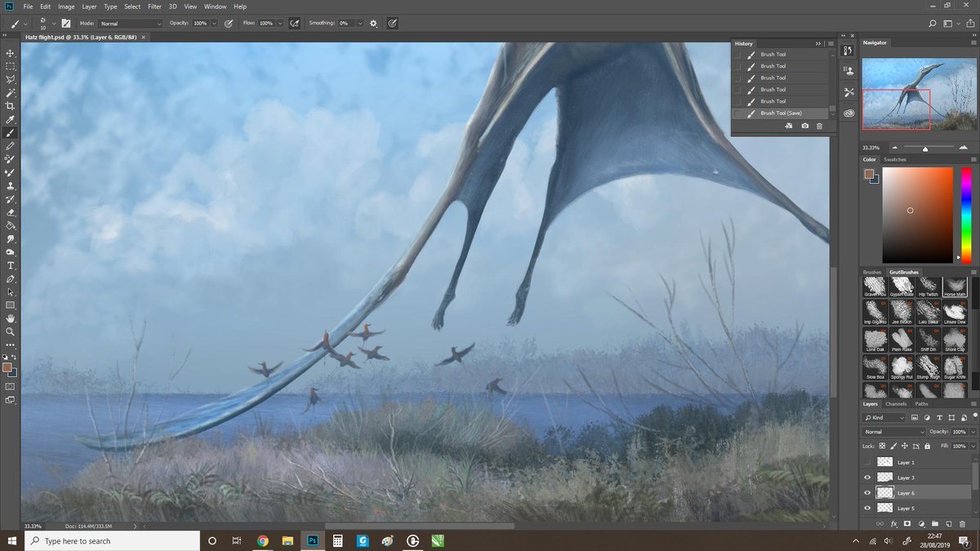Select the Sugar Knife brush preset
Viewport: 980px width, 551px height.
coord(955,367)
